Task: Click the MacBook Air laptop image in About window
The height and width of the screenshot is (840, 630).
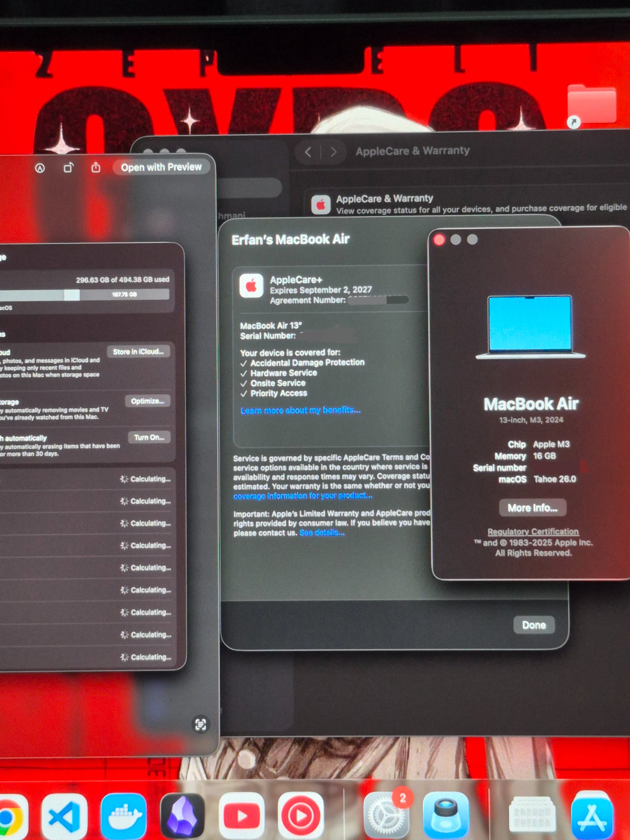Action: point(530,327)
